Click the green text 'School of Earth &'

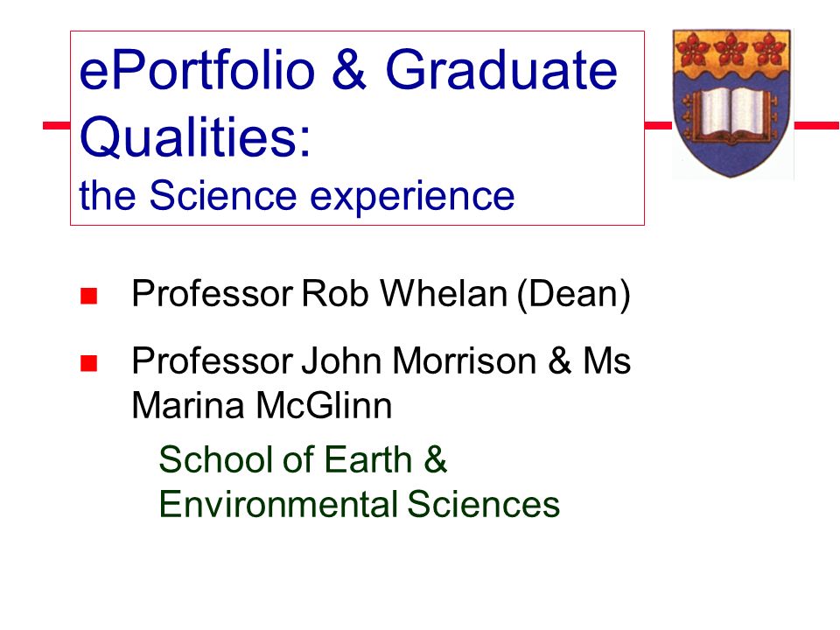[x=303, y=459]
